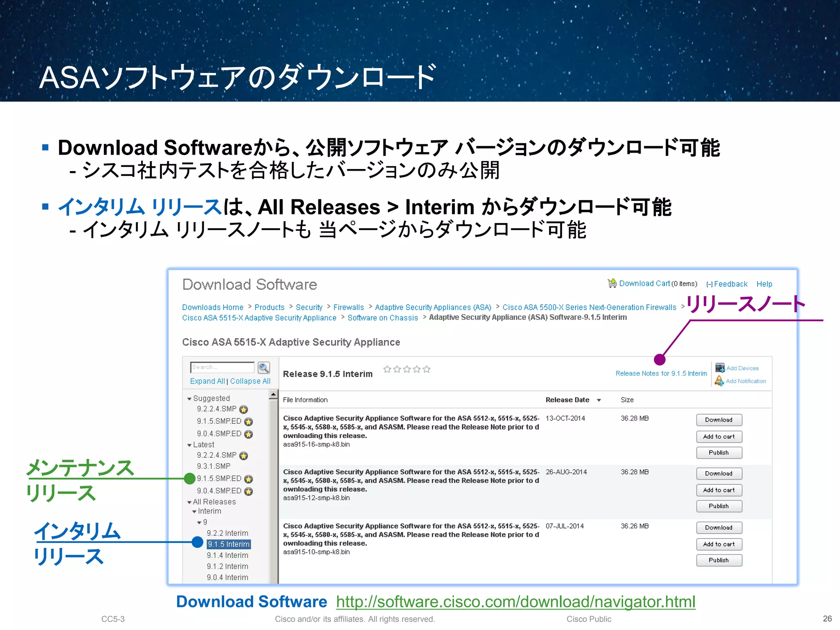This screenshot has width=840, height=630.
Task: Select highlighted 9.1.5 Interim item
Action: pyautogui.click(x=228, y=544)
